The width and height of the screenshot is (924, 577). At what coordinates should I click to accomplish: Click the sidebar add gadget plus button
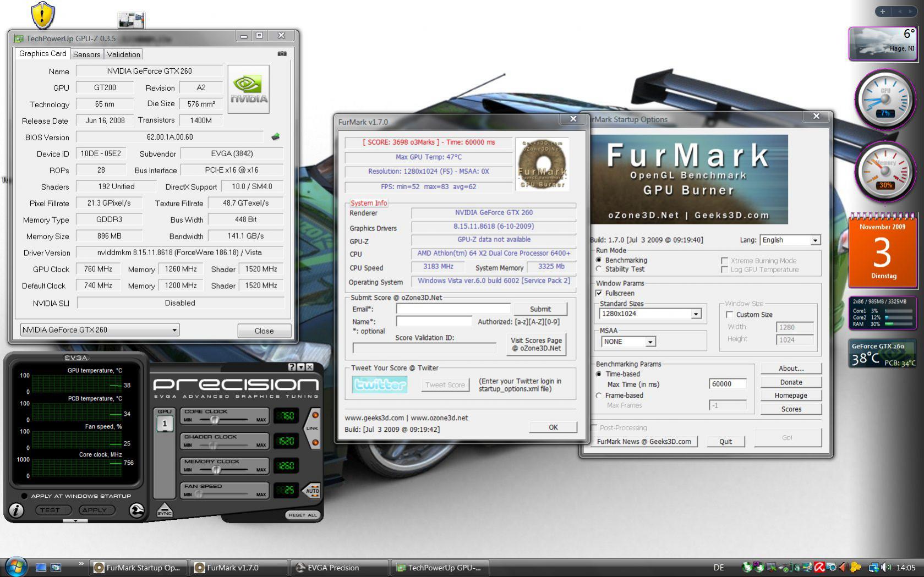tap(883, 12)
